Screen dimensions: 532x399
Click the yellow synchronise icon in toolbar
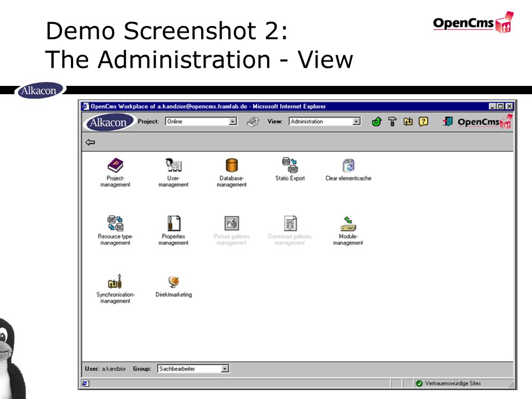point(408,121)
